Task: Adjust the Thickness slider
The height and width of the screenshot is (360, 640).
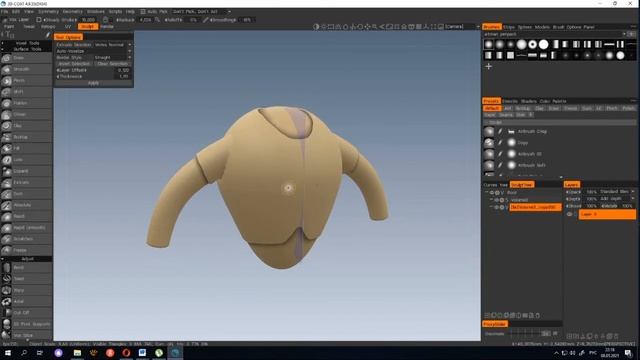Action: click(x=93, y=76)
